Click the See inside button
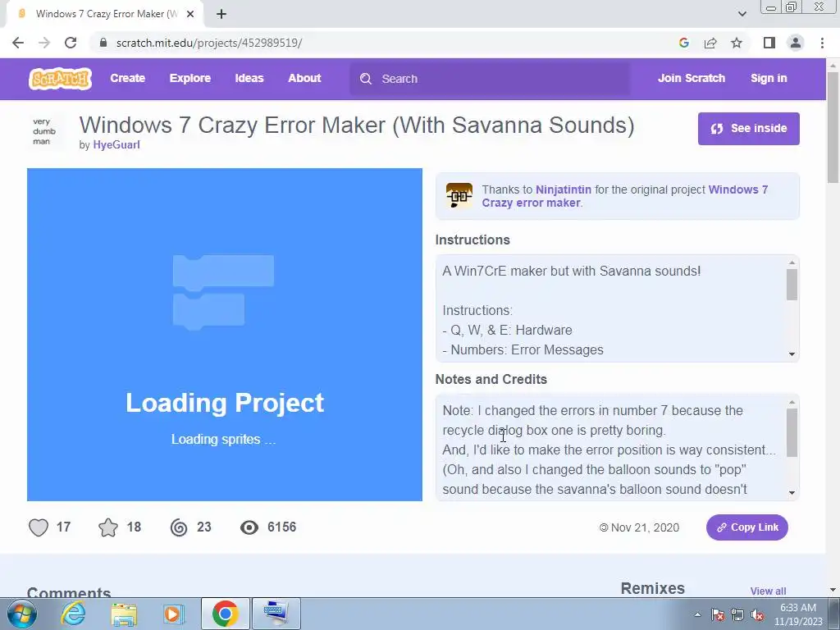Screen dimensions: 840x630 tap(748, 129)
